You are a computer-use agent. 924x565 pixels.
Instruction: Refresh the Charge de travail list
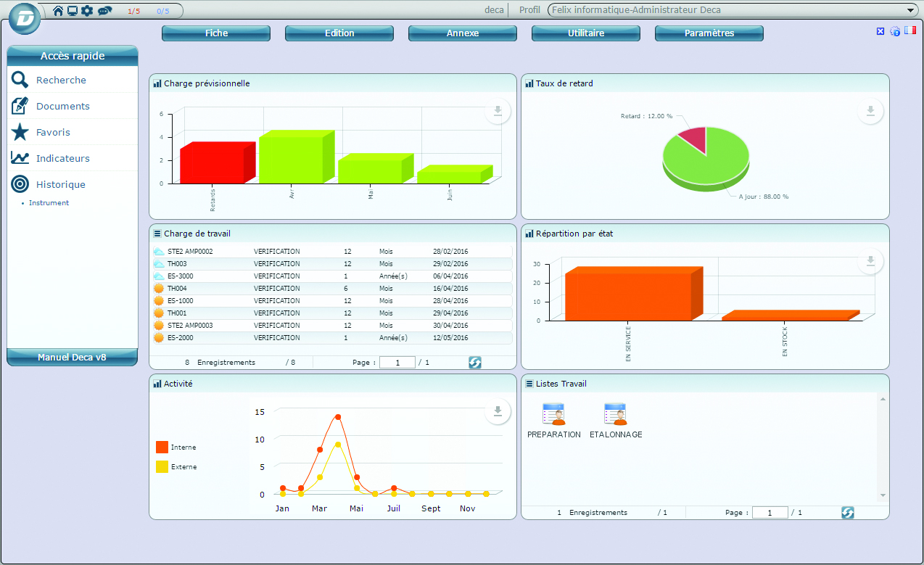tap(475, 363)
